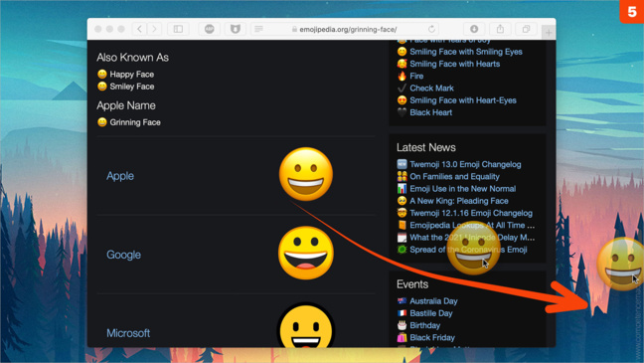The image size is (644, 363).
Task: Open the Birthday event
Action: coord(424,325)
